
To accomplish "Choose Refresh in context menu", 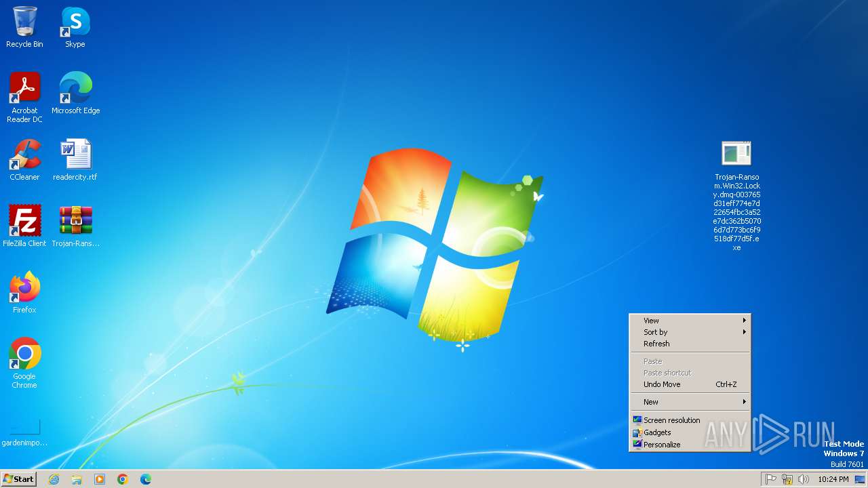I will click(690, 344).
